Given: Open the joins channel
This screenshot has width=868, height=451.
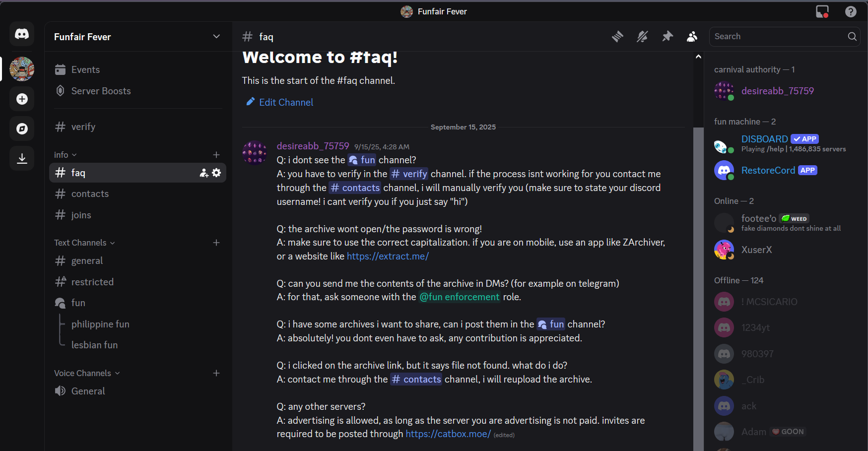Looking at the screenshot, I should pyautogui.click(x=137, y=215).
